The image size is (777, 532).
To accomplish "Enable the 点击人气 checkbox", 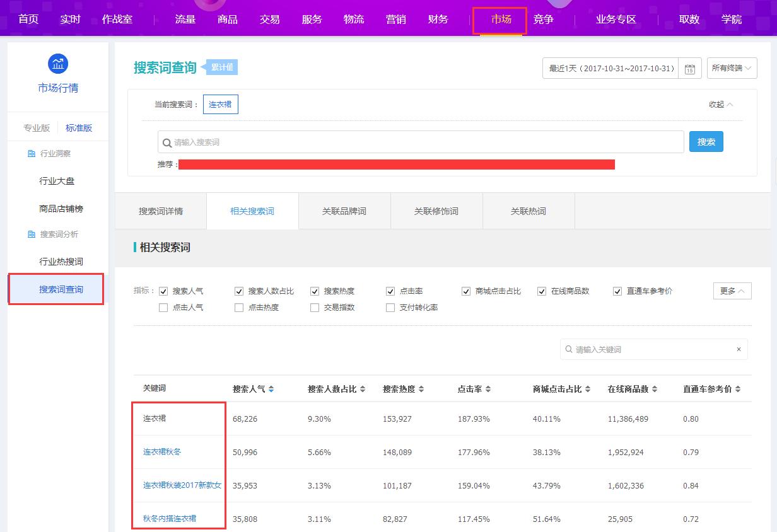I will pos(164,308).
